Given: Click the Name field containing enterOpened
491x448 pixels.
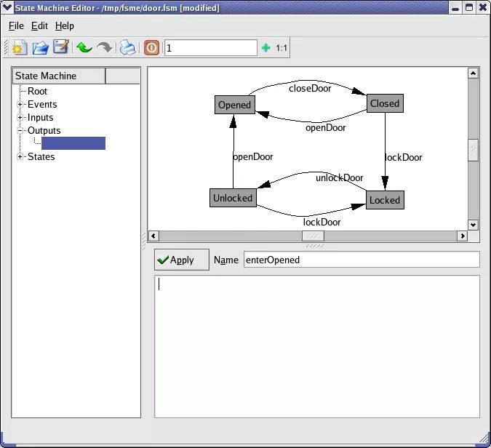Looking at the screenshot, I should pyautogui.click(x=362, y=260).
